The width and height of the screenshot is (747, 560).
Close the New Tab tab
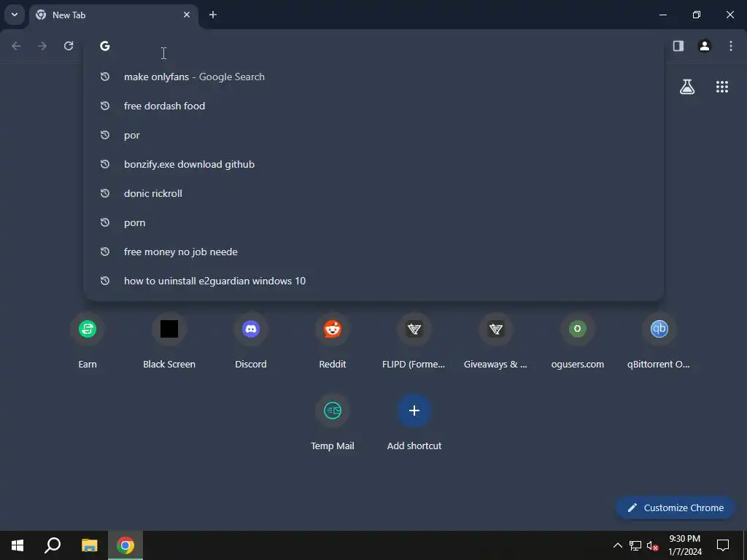point(187,15)
